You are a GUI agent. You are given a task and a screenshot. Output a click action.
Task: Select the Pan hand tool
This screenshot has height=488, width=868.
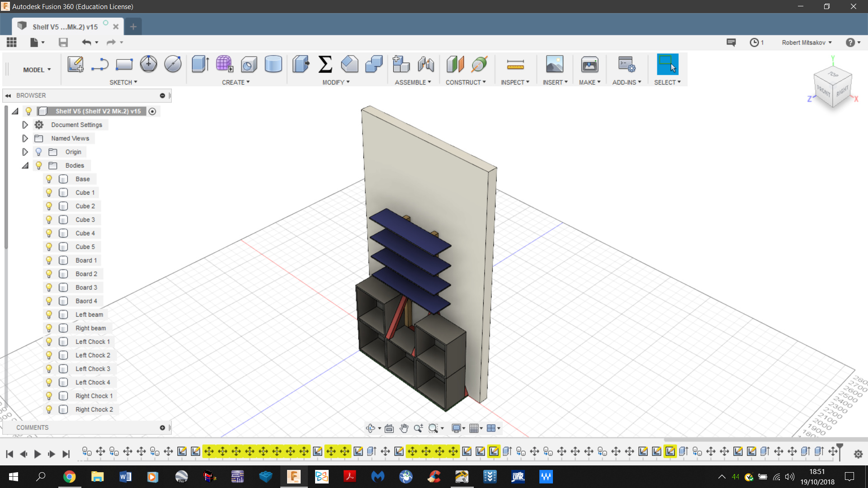(404, 428)
